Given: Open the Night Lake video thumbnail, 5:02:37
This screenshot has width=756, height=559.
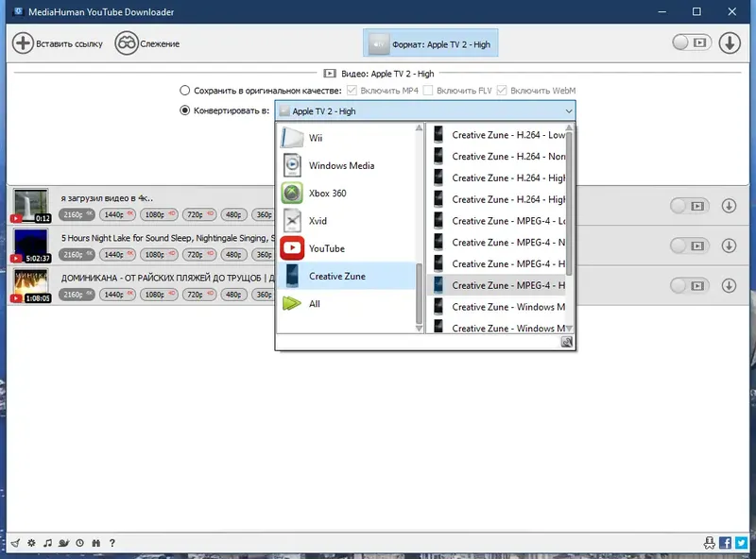Looking at the screenshot, I should coord(31,246).
